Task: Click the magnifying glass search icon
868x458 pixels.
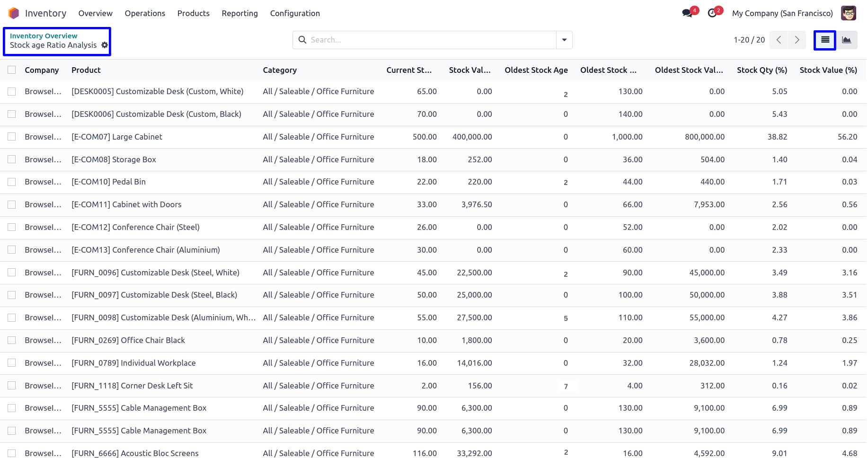Action: click(302, 40)
